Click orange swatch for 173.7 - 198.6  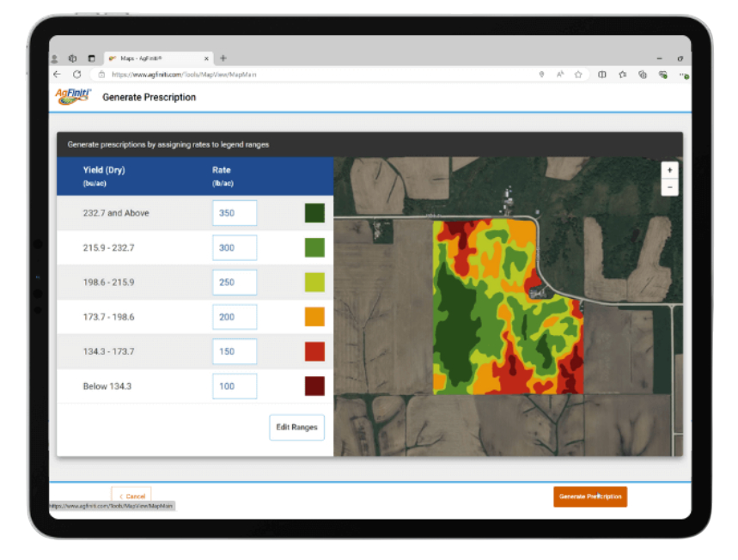pyautogui.click(x=314, y=317)
